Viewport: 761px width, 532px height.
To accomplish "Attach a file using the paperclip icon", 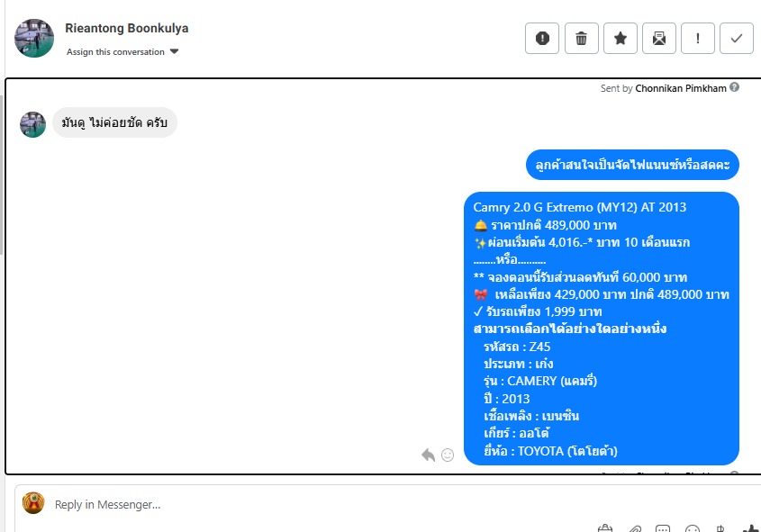I will coord(634,528).
